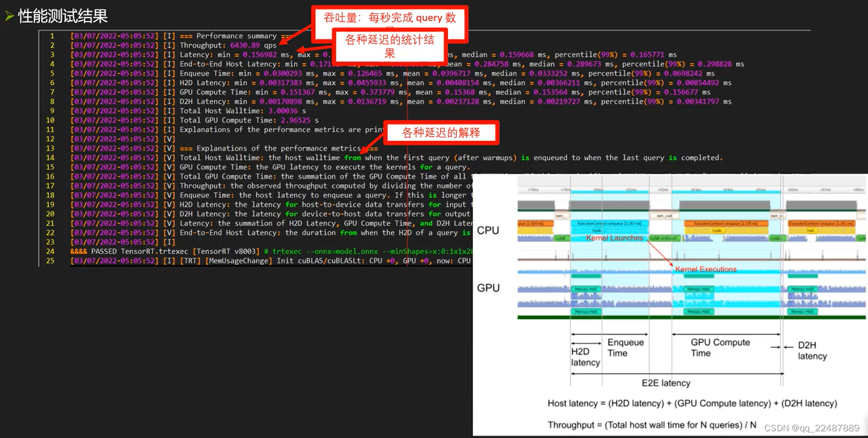Screen dimensions: 868x438
Task: Click the slide title 性能测试结果
Action: [x=62, y=16]
